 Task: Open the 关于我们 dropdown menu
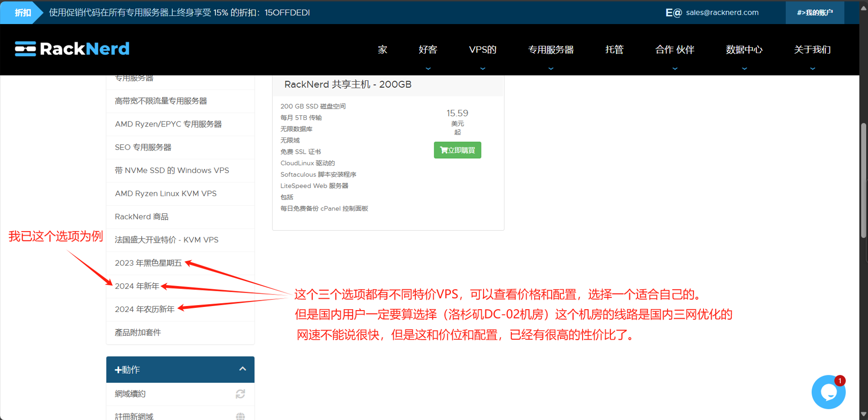point(812,50)
